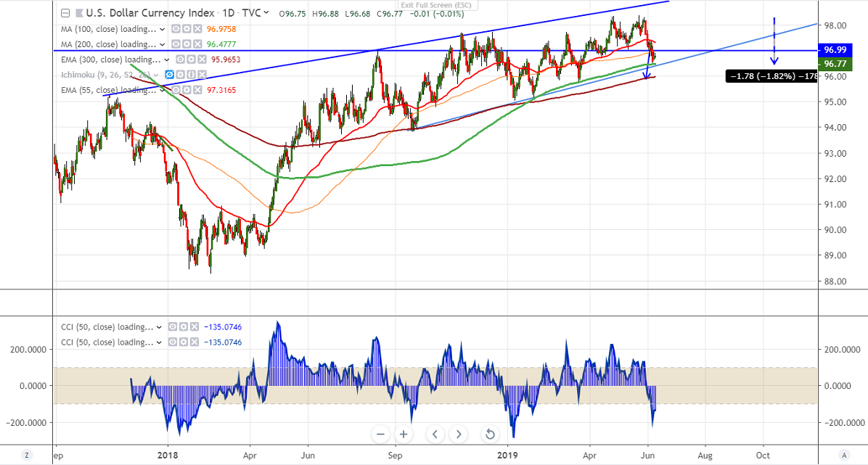This screenshot has width=868, height=465.
Task: Hide the MA (100, close) indicator
Action: point(176,29)
